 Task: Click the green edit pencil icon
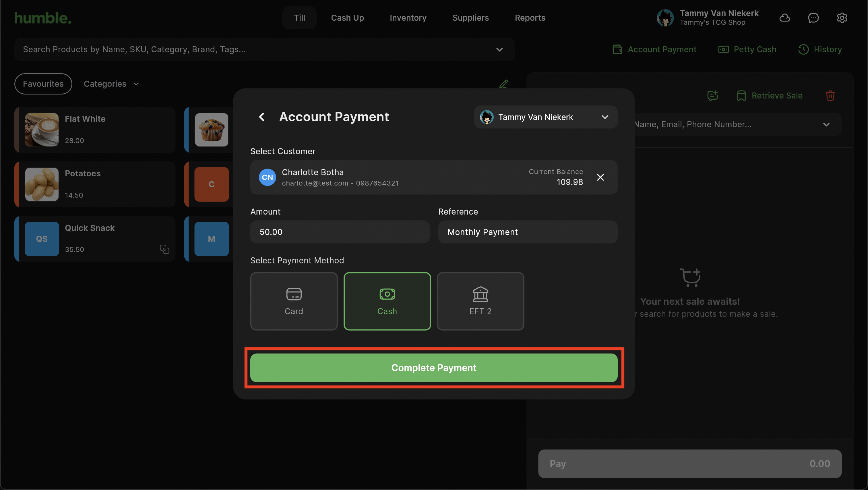pos(503,84)
